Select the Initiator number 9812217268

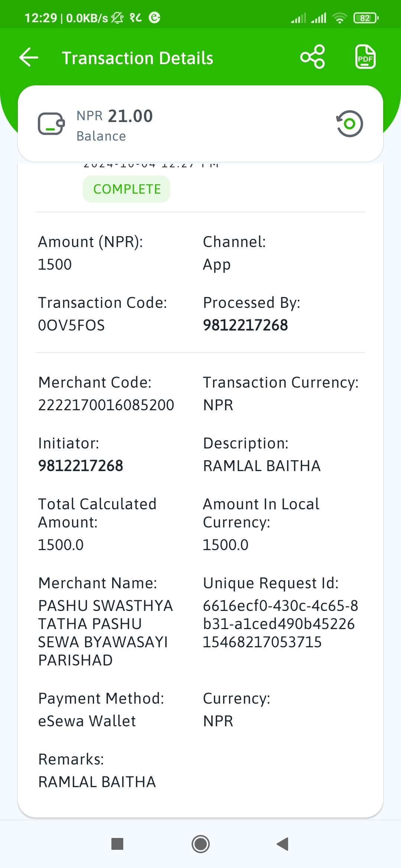[x=81, y=466]
